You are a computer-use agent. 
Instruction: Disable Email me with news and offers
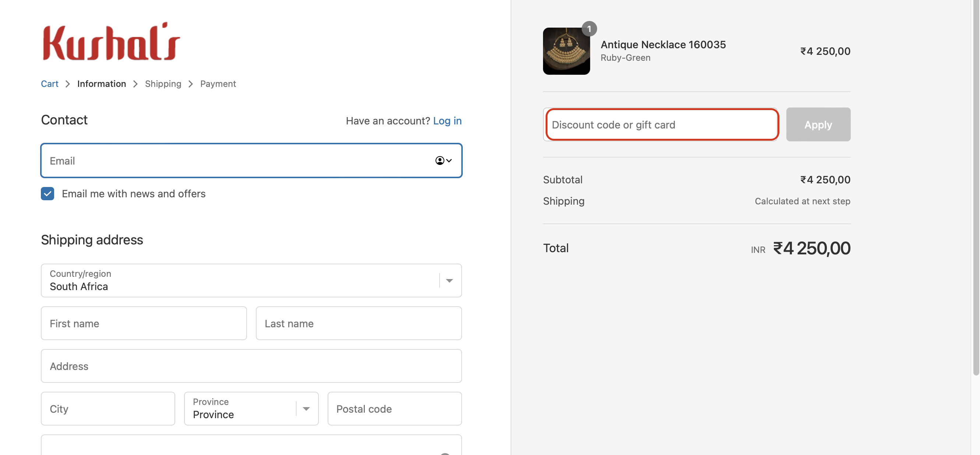click(47, 194)
